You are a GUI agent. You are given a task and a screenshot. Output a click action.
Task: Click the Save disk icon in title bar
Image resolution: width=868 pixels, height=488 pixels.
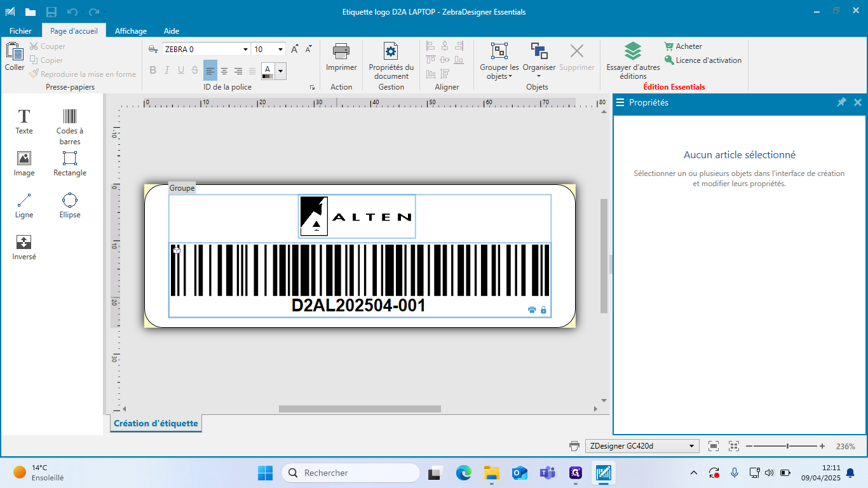(51, 11)
